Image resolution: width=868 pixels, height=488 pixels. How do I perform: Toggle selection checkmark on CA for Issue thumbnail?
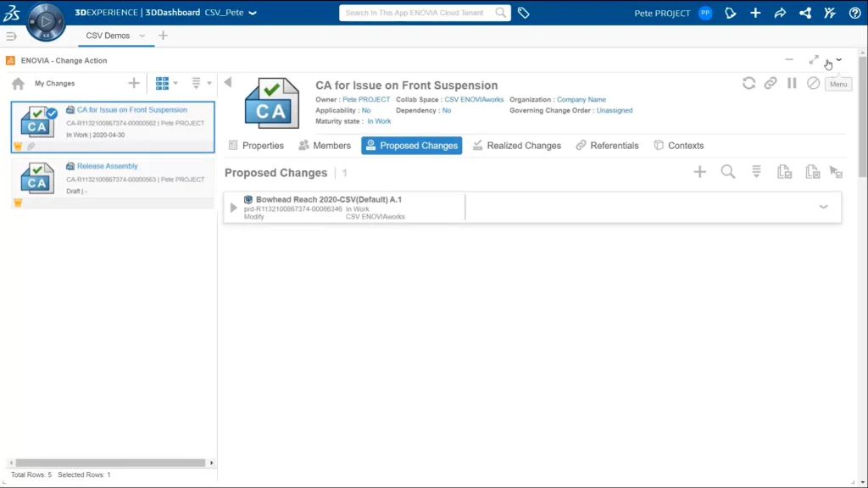pyautogui.click(x=52, y=114)
